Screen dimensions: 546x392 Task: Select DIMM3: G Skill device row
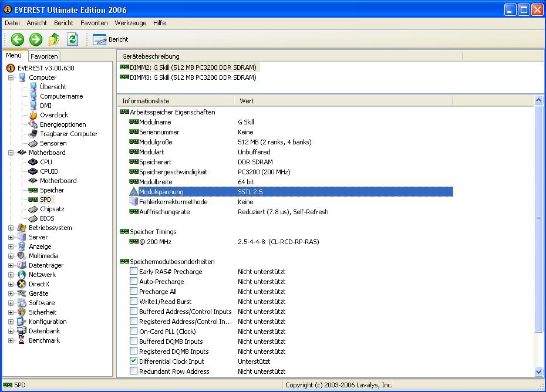pyautogui.click(x=188, y=77)
